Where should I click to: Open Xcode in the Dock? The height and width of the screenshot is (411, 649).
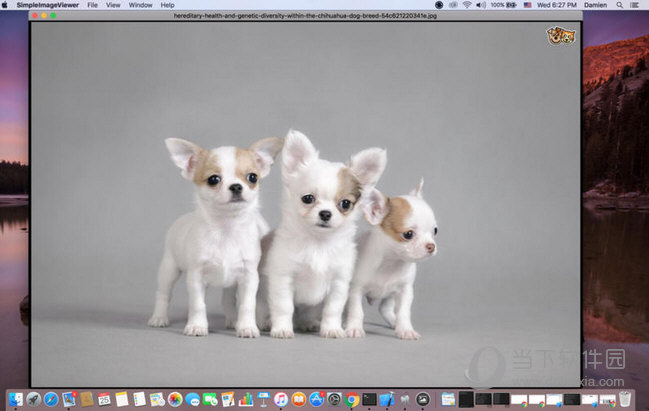(387, 399)
